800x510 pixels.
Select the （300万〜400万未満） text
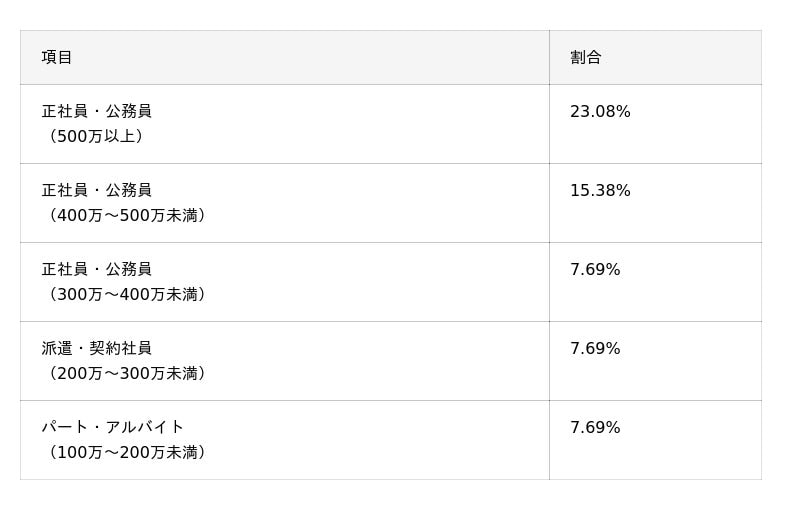pos(127,294)
